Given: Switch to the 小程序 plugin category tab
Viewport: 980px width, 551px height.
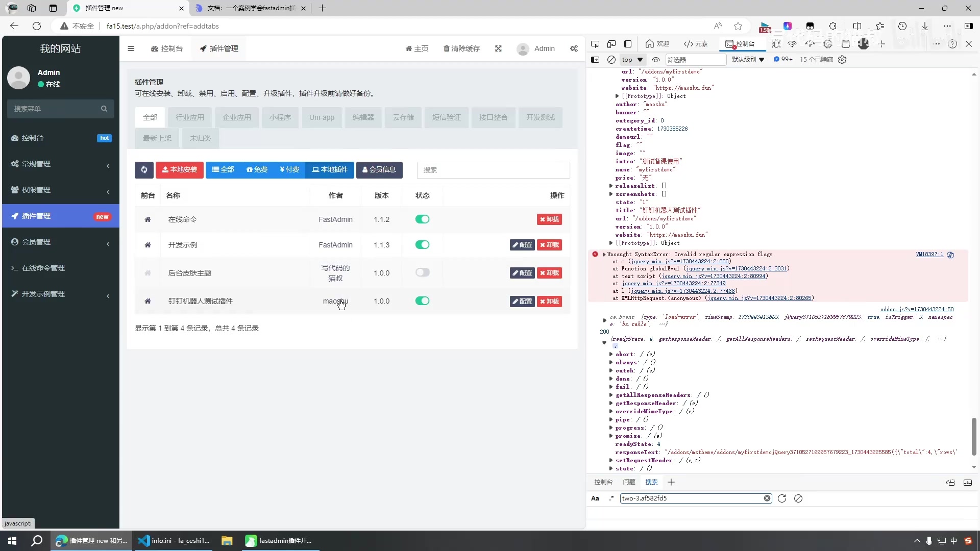Looking at the screenshot, I should (279, 117).
